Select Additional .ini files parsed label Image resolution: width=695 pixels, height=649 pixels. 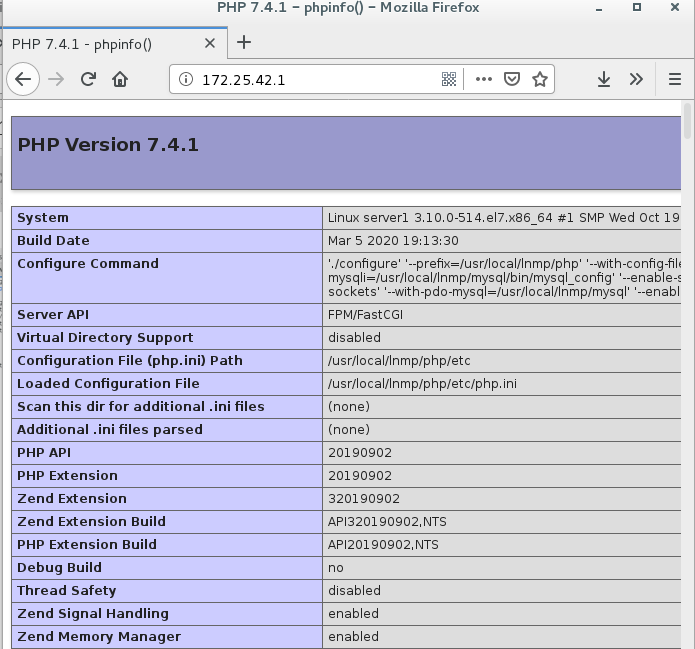click(109, 430)
